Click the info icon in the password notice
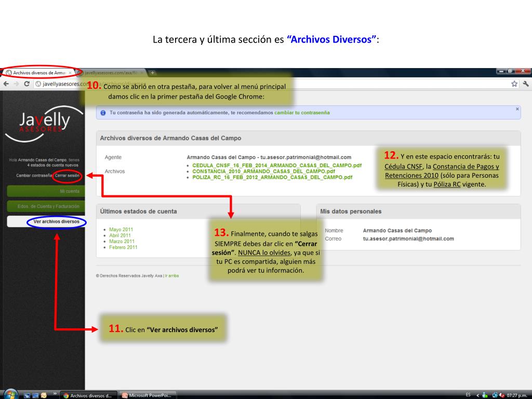This screenshot has width=532, height=399. 103,113
